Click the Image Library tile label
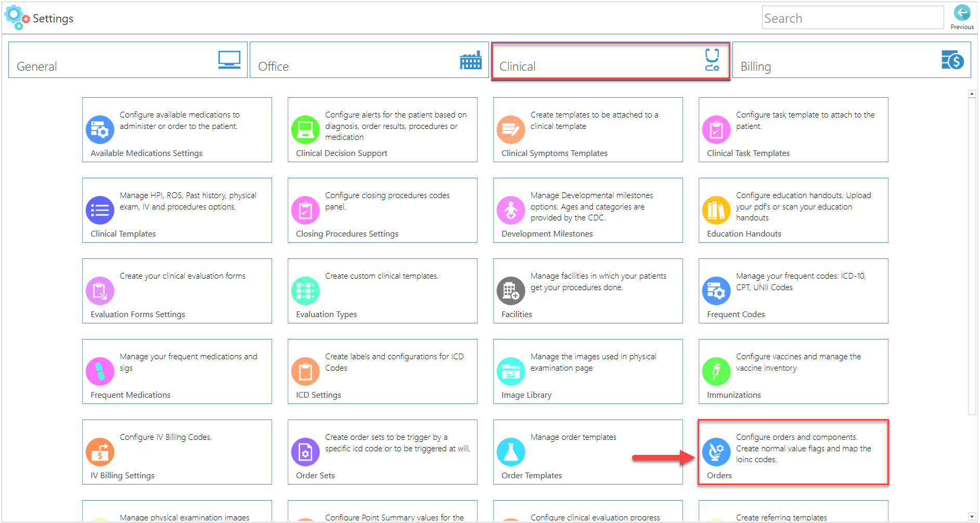The height and width of the screenshot is (523, 980). [526, 395]
